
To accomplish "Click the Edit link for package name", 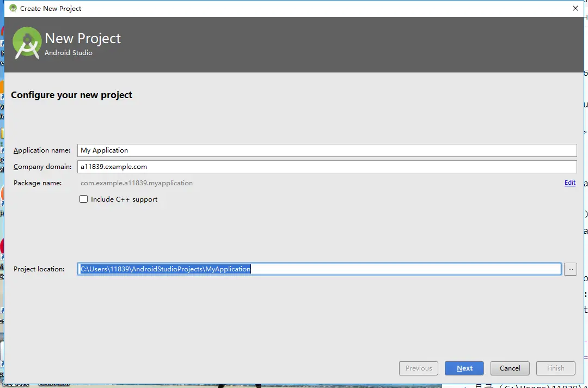I will (x=569, y=183).
